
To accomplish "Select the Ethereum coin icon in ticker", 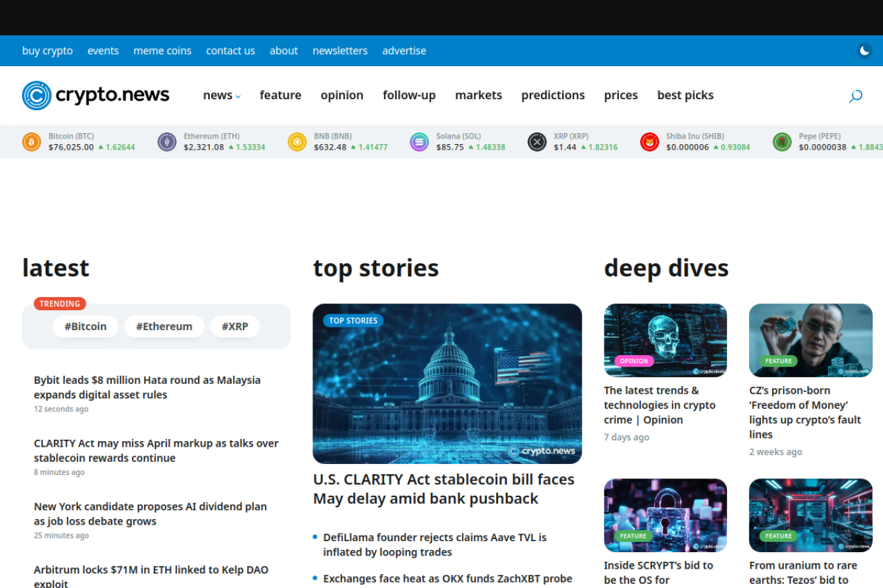I will pos(167,142).
